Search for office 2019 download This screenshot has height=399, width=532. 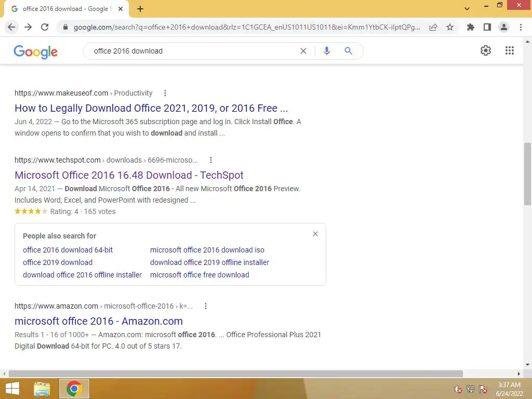pyautogui.click(x=58, y=262)
